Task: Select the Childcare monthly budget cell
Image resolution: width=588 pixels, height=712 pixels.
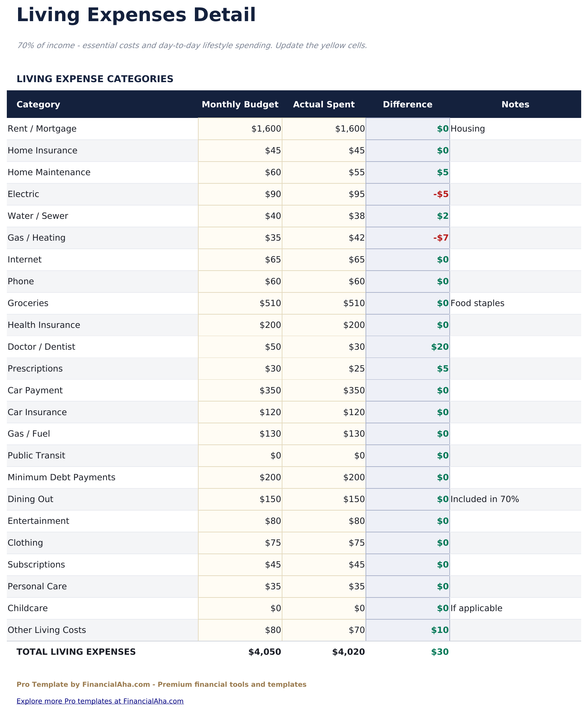Action: click(x=240, y=608)
